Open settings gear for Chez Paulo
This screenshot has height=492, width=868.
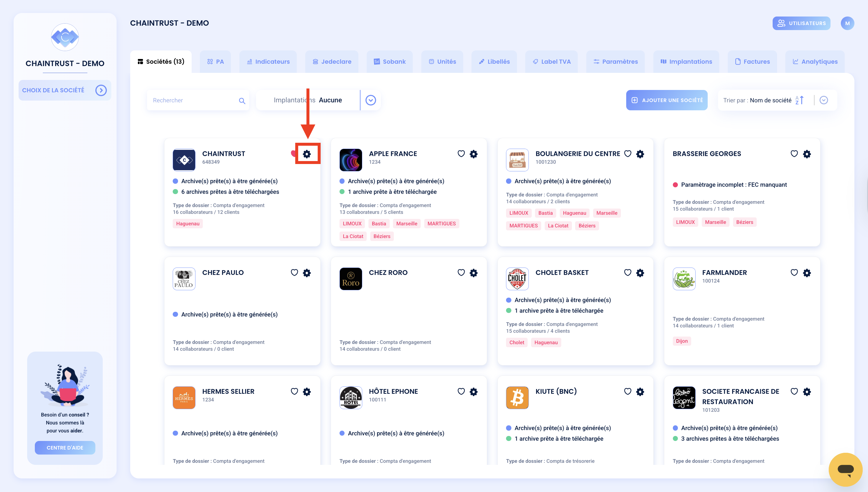point(307,273)
